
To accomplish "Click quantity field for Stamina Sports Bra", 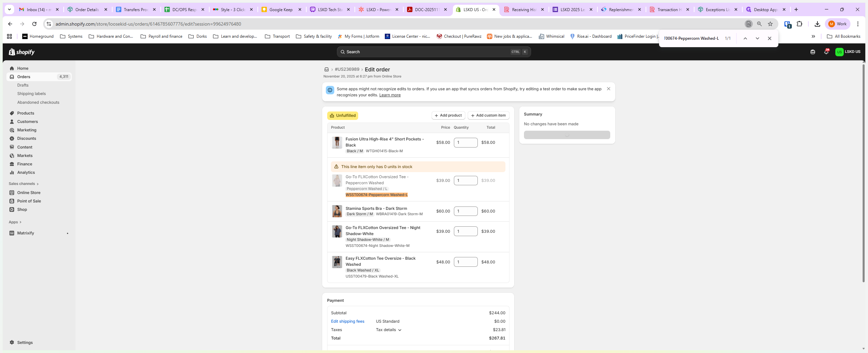I will tap(465, 211).
